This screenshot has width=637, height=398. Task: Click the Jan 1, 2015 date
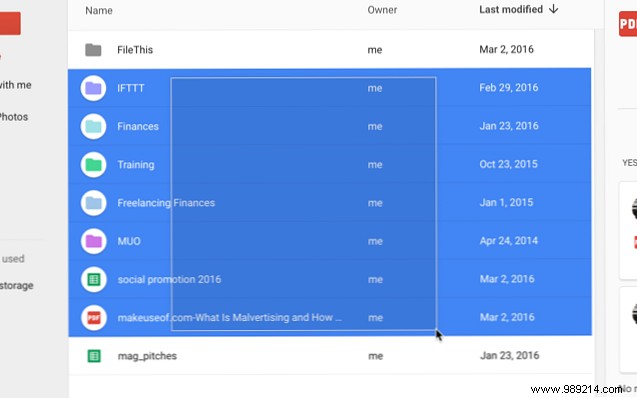click(x=506, y=202)
